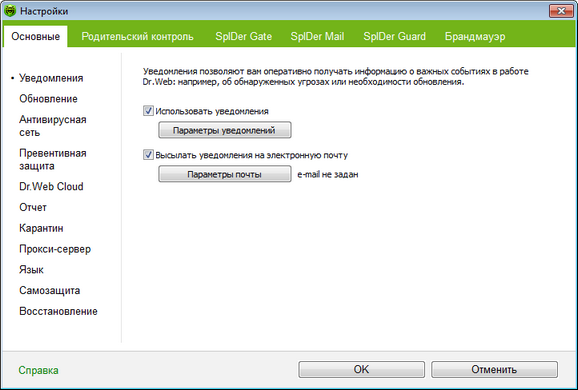Close the Настройки window
Image resolution: width=578 pixels, height=390 pixels.
click(x=561, y=11)
